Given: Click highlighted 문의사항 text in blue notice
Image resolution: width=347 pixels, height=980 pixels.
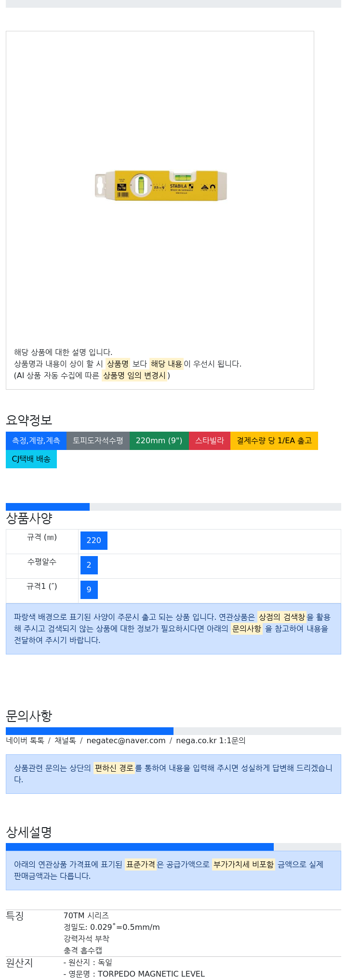Looking at the screenshot, I should (247, 629).
